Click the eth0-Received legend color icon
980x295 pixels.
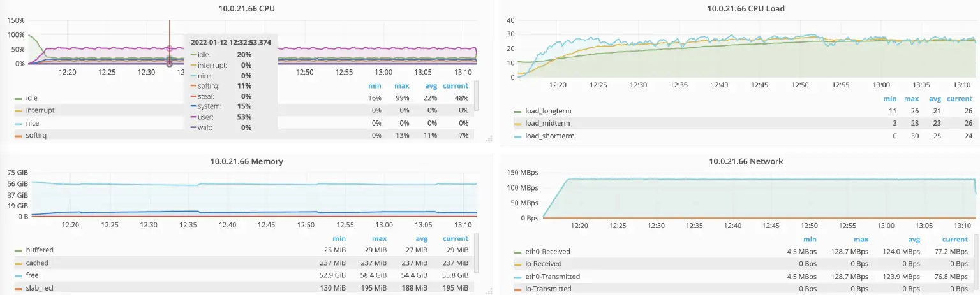point(518,252)
